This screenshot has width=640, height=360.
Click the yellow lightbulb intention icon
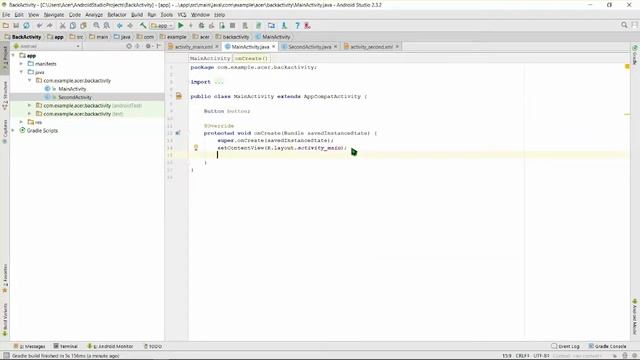click(196, 148)
